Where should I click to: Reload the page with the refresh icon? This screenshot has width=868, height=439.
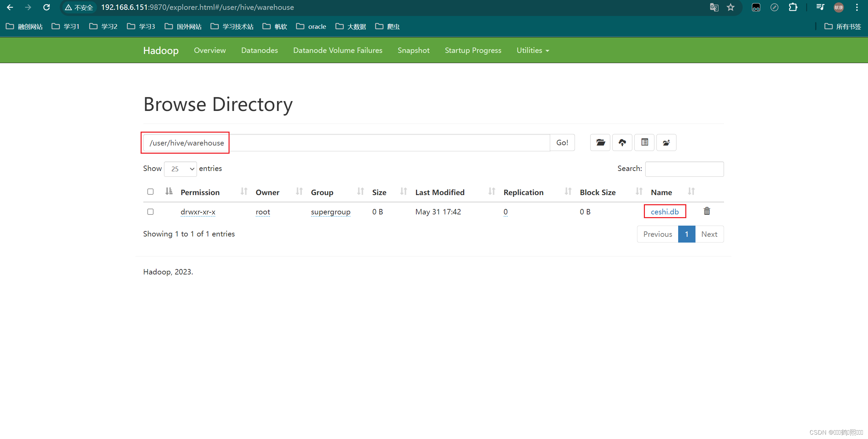[47, 7]
